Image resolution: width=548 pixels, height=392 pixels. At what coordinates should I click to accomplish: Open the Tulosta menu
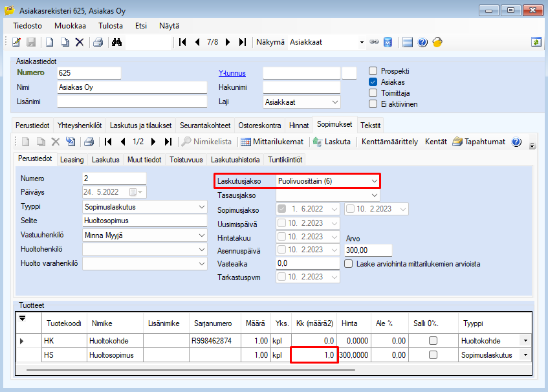(x=111, y=26)
